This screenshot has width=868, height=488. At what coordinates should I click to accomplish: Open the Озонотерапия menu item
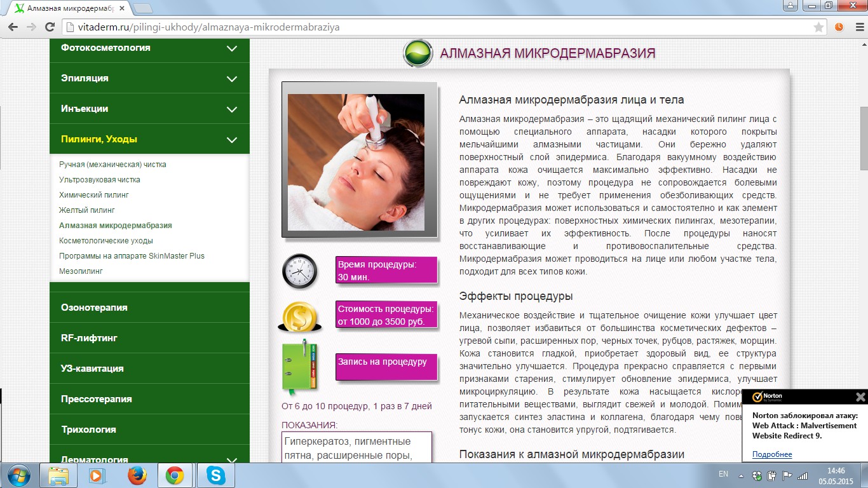[x=149, y=308]
